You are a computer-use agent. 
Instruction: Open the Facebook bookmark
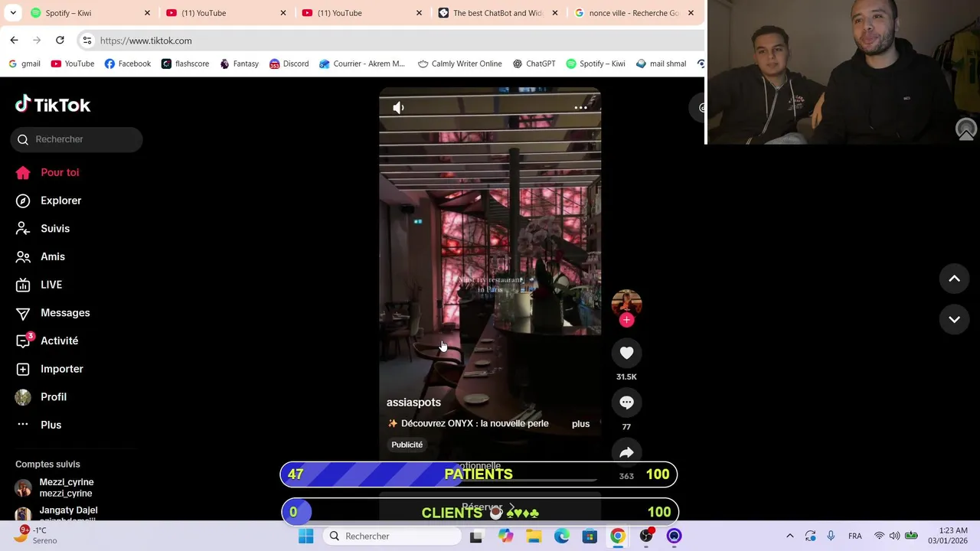coord(127,64)
